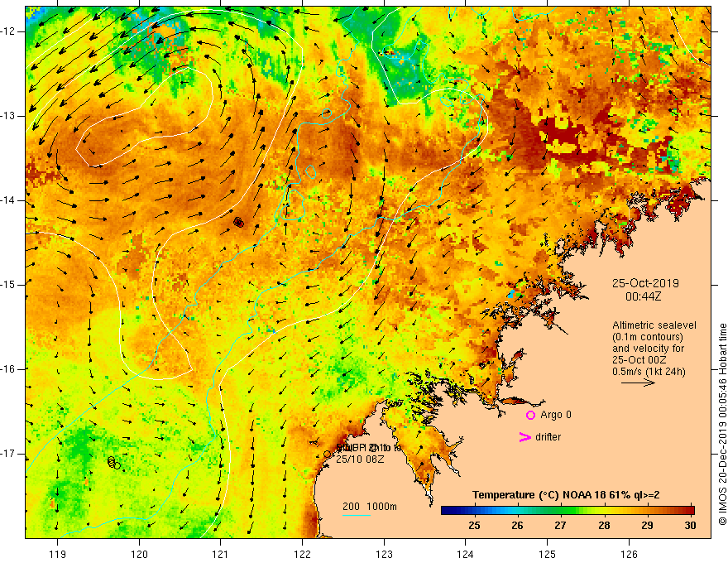
Task: Click the '25-Oct-2019' date label
Action: coord(645,283)
